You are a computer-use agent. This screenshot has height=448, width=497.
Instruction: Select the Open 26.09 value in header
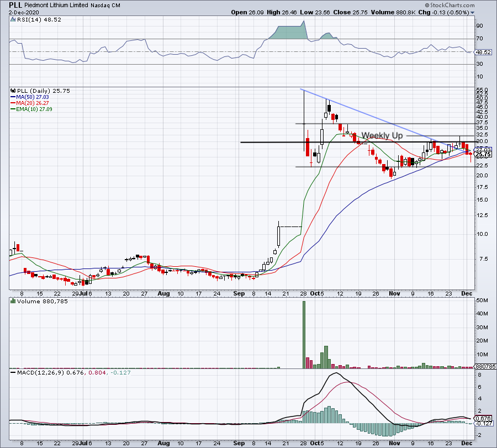pos(247,12)
